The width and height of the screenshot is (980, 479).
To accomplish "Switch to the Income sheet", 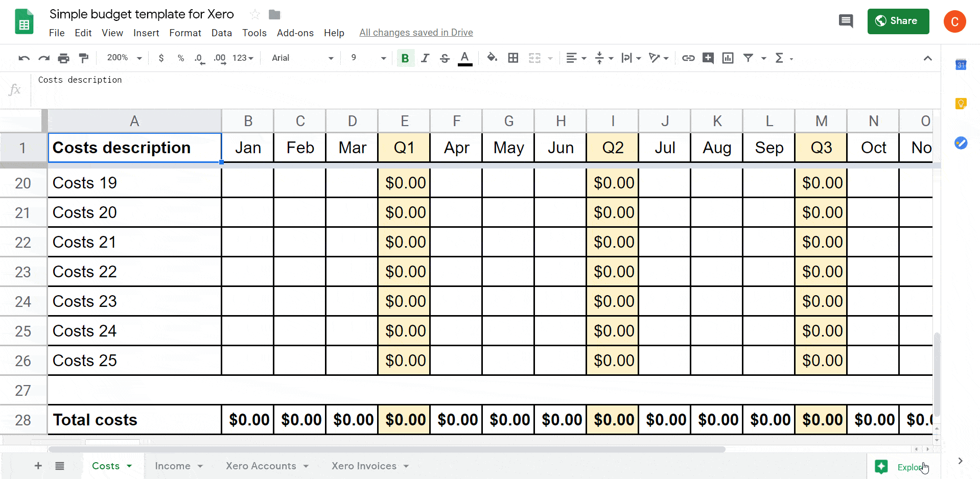I will 173,466.
